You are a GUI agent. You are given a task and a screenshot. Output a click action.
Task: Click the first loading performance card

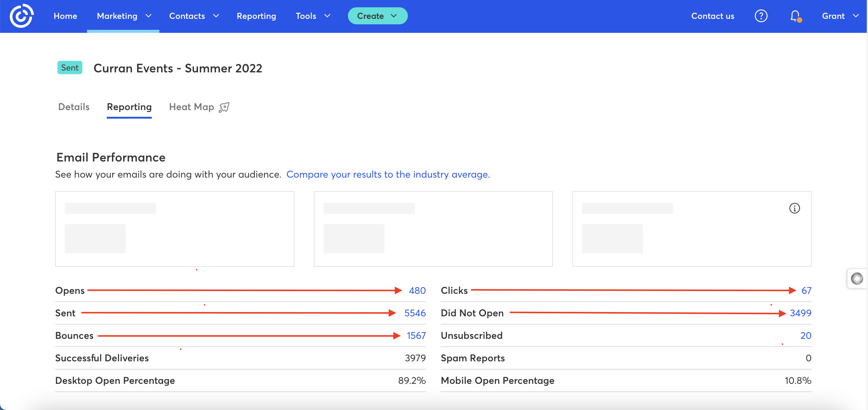(175, 229)
